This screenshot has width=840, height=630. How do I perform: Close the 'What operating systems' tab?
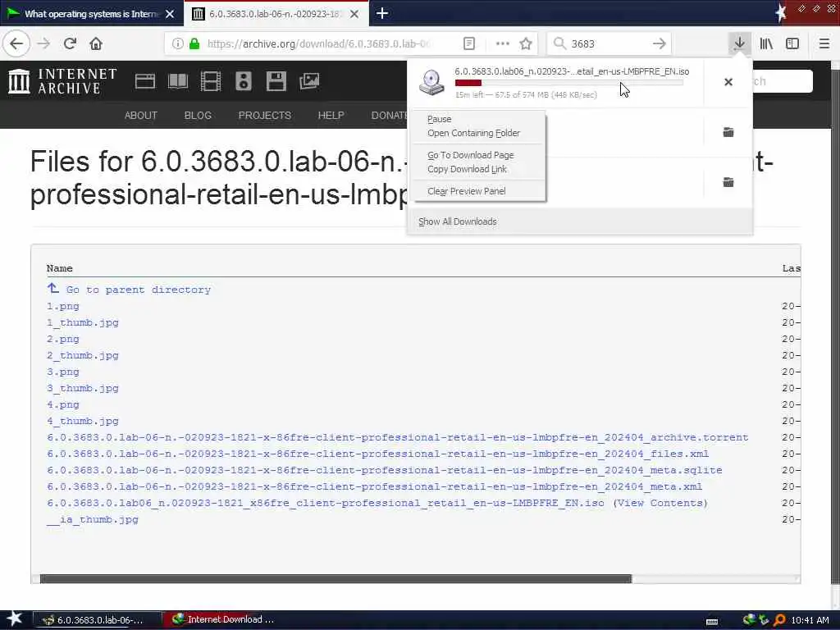click(x=170, y=14)
